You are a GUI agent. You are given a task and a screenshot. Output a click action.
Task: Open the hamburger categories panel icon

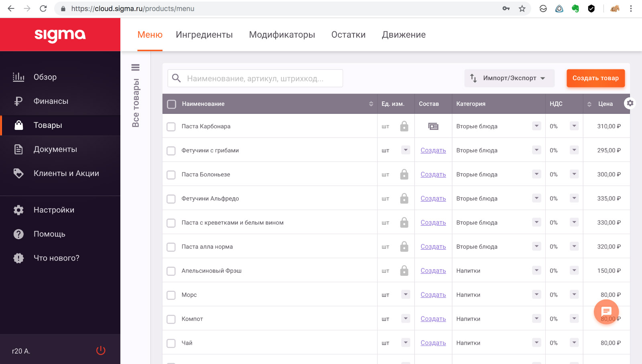point(136,67)
